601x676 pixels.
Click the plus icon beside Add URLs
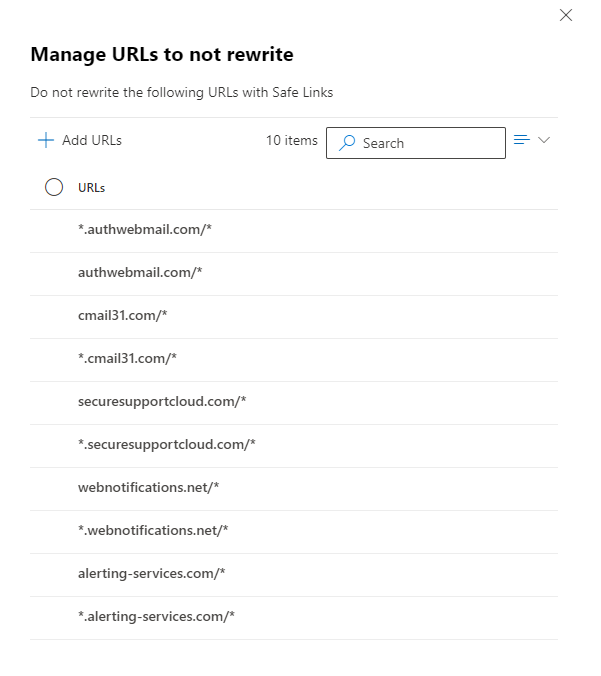(46, 141)
